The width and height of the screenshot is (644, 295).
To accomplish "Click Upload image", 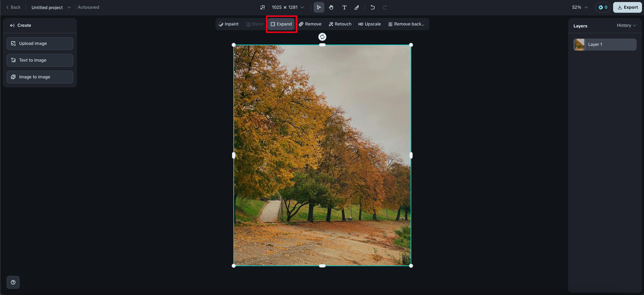I will [x=40, y=44].
